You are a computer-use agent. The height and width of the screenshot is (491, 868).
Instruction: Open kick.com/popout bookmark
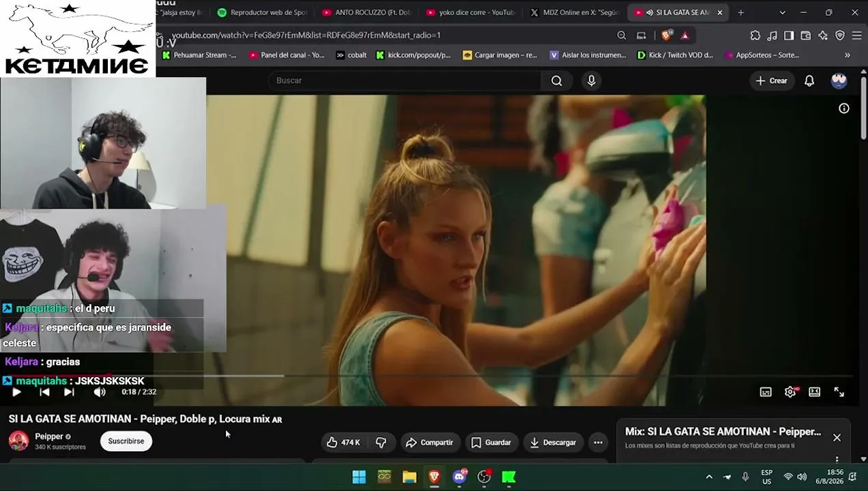pos(414,55)
